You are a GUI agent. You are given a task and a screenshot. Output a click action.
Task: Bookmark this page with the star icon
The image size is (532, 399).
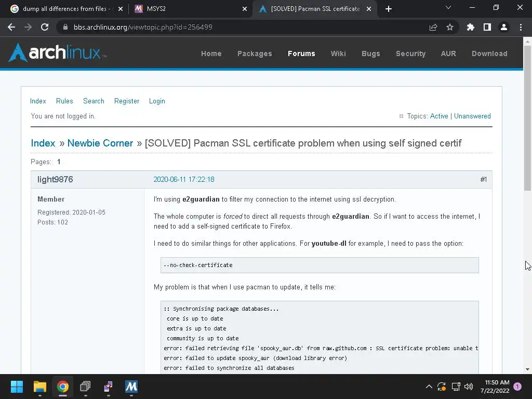(450, 27)
